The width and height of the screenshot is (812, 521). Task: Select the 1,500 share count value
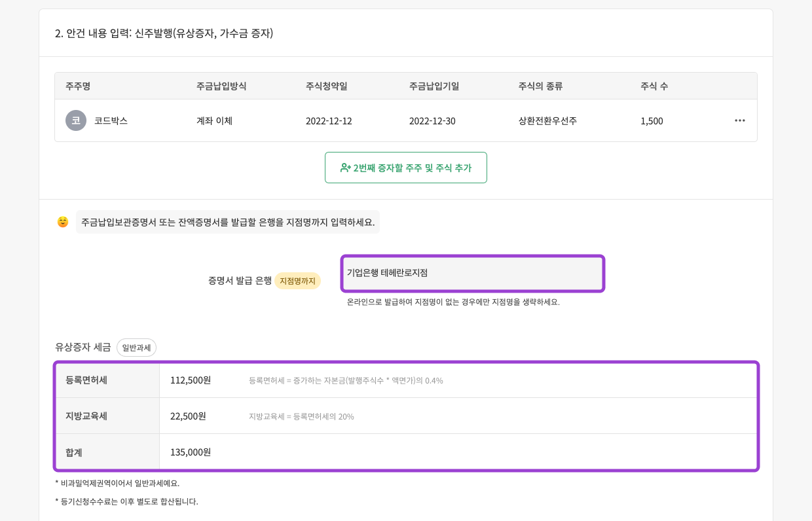tap(651, 120)
